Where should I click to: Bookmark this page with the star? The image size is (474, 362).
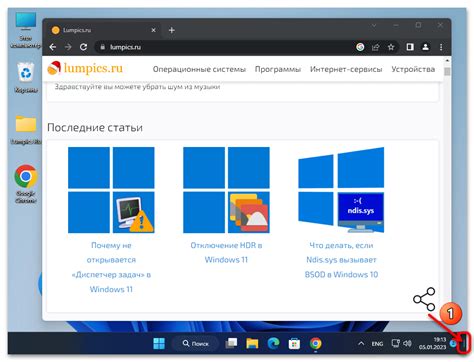point(391,47)
